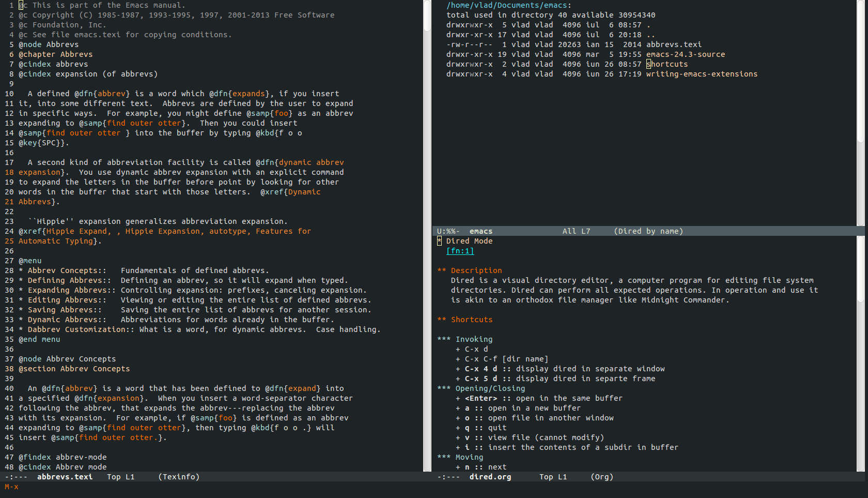Click '@section Abbrev Concepts' line

click(x=74, y=369)
